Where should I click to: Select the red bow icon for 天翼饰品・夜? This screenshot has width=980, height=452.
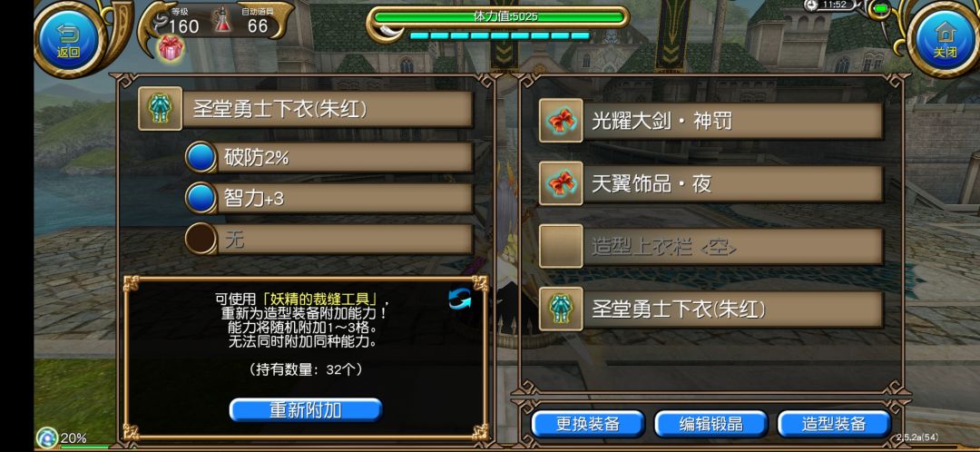tap(561, 184)
